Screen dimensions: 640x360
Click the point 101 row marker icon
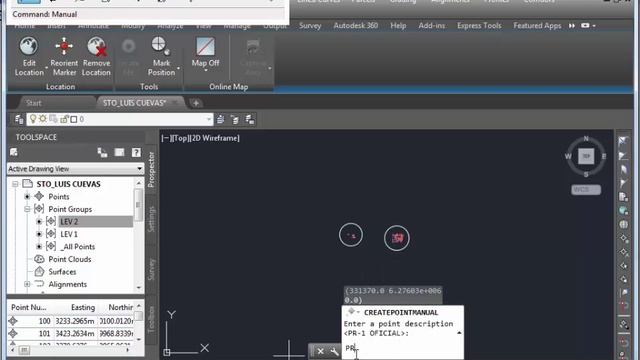[x=13, y=334]
